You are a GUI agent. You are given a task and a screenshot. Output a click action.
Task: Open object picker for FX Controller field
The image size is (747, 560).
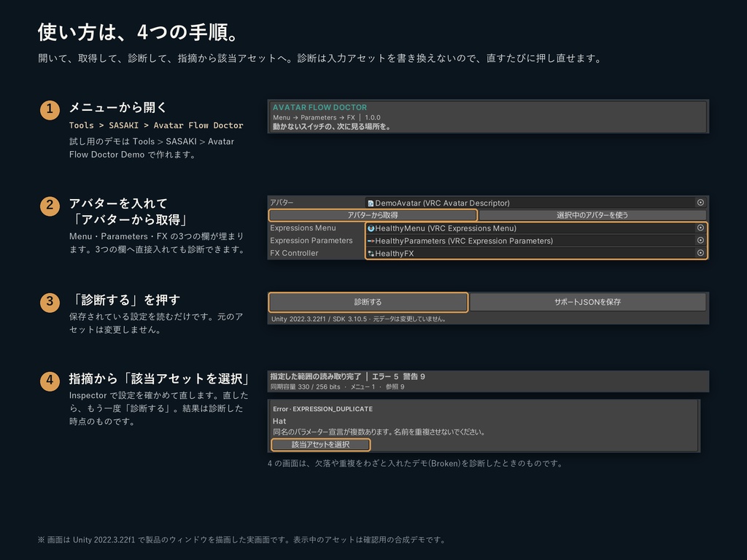[x=700, y=253]
